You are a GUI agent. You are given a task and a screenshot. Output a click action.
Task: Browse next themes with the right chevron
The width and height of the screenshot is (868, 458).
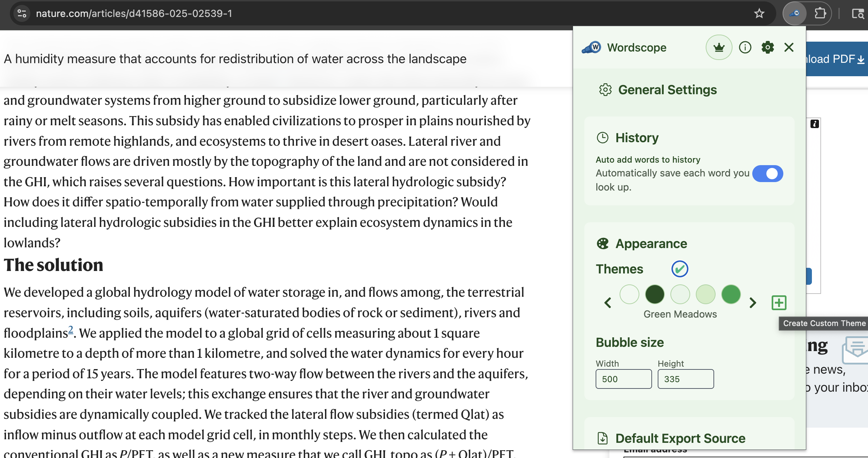click(x=753, y=303)
